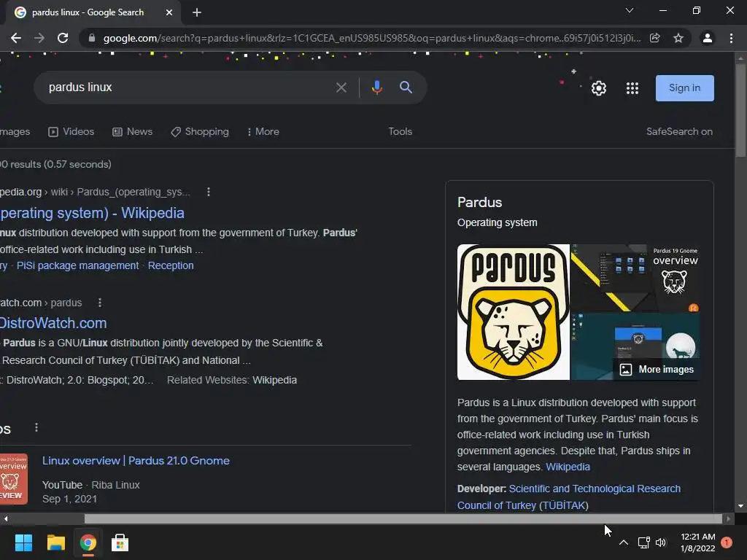Open the Reception sublink
747x560 pixels.
tap(171, 265)
